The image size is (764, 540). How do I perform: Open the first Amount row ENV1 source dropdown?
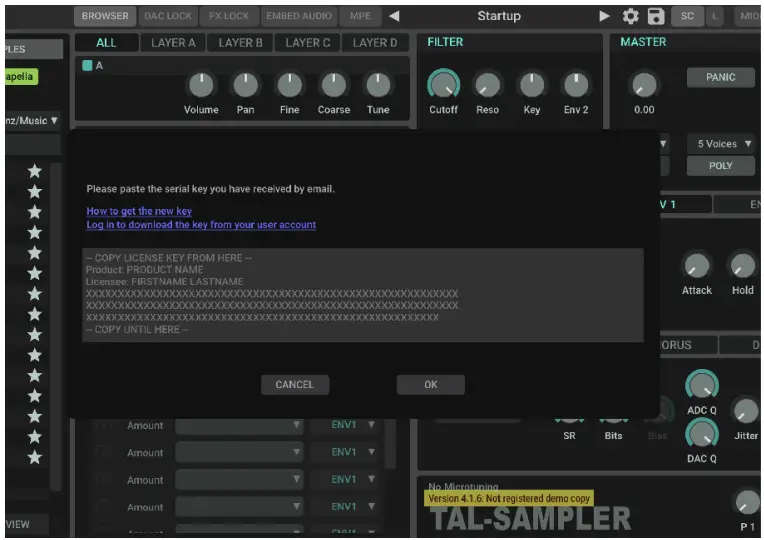tap(345, 425)
